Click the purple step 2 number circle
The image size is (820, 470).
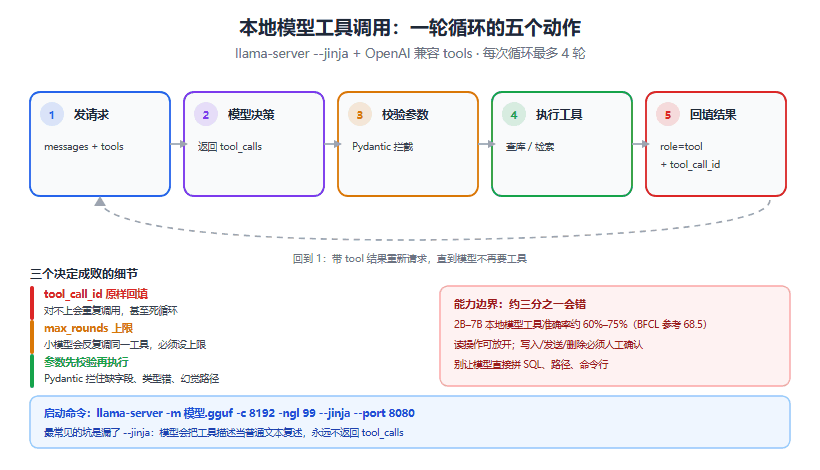coord(206,114)
